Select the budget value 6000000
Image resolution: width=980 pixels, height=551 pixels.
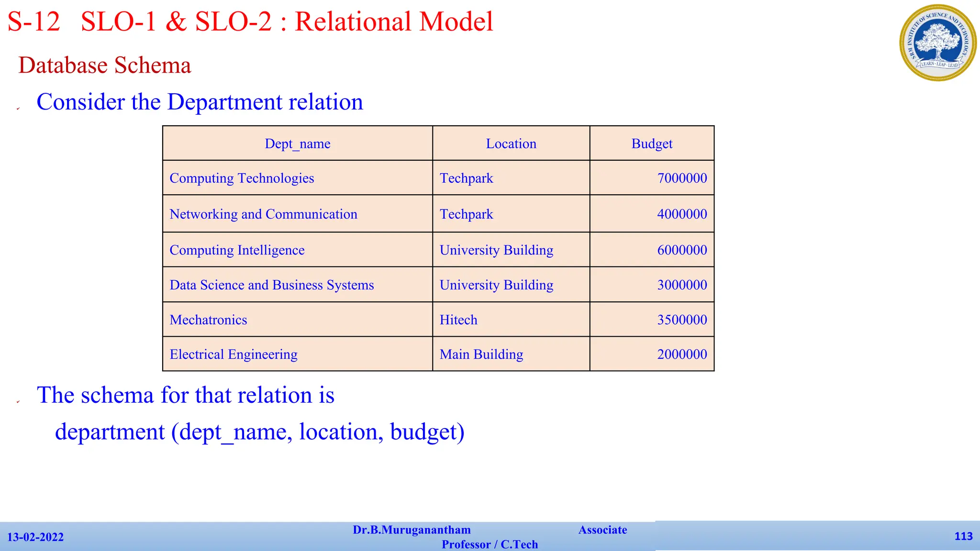(x=682, y=250)
